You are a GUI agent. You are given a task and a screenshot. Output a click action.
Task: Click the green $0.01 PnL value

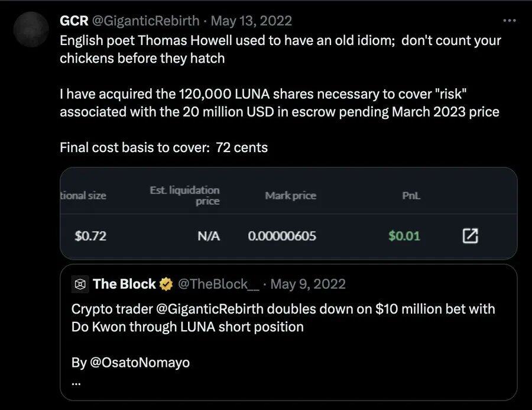click(404, 236)
